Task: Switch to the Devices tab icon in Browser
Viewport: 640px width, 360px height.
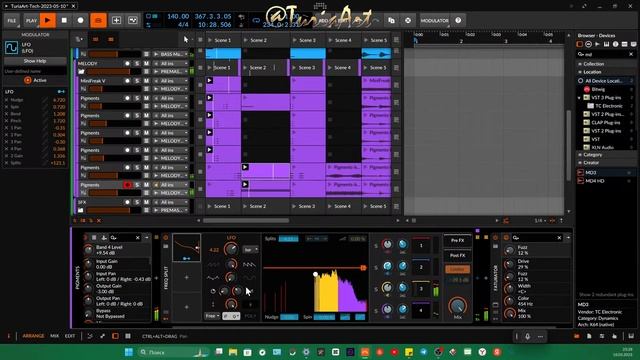Action: coord(580,44)
